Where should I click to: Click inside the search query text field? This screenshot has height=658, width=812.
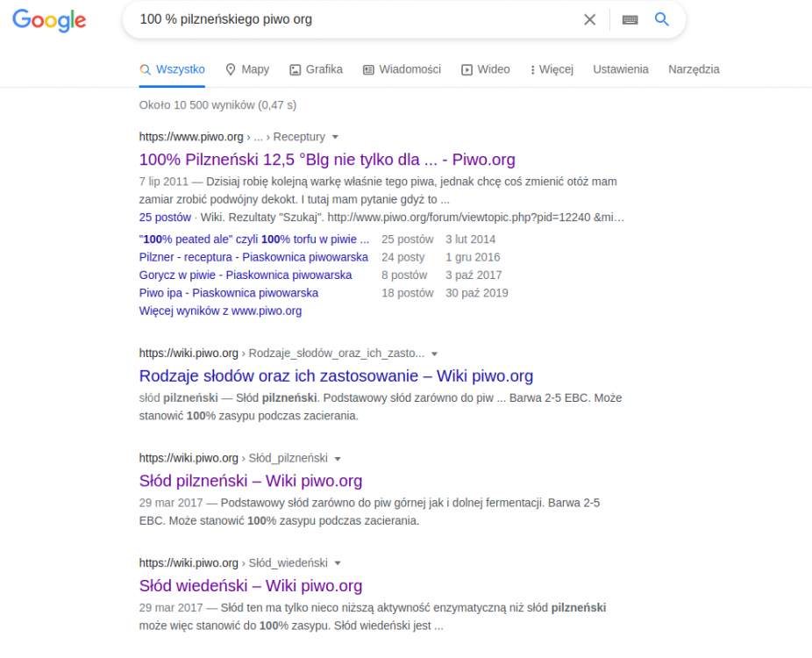point(351,19)
